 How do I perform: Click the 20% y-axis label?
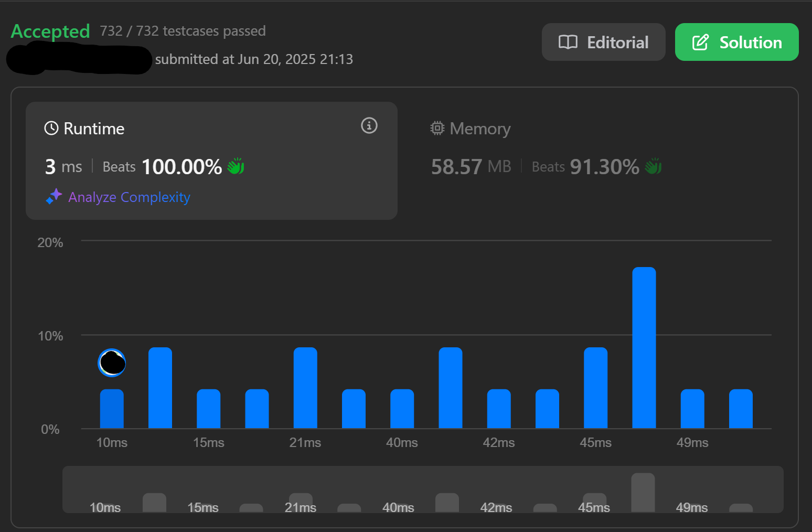(50, 242)
